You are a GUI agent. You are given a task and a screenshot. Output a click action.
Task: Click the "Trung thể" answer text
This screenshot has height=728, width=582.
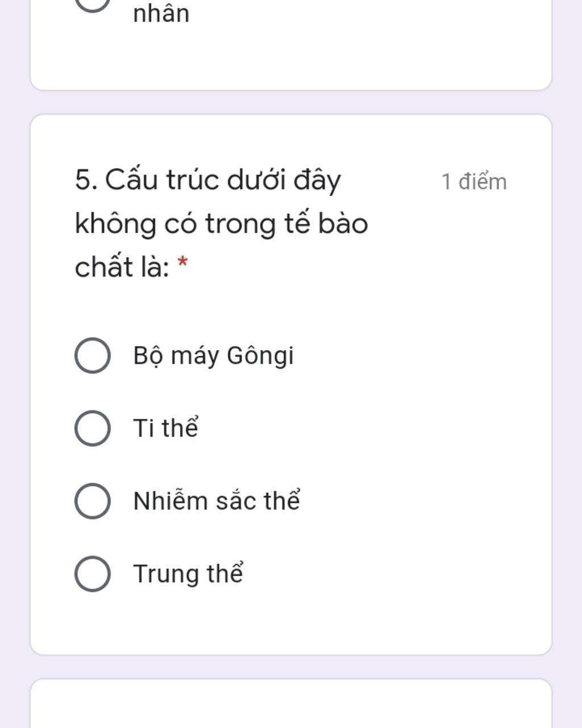[x=188, y=573]
